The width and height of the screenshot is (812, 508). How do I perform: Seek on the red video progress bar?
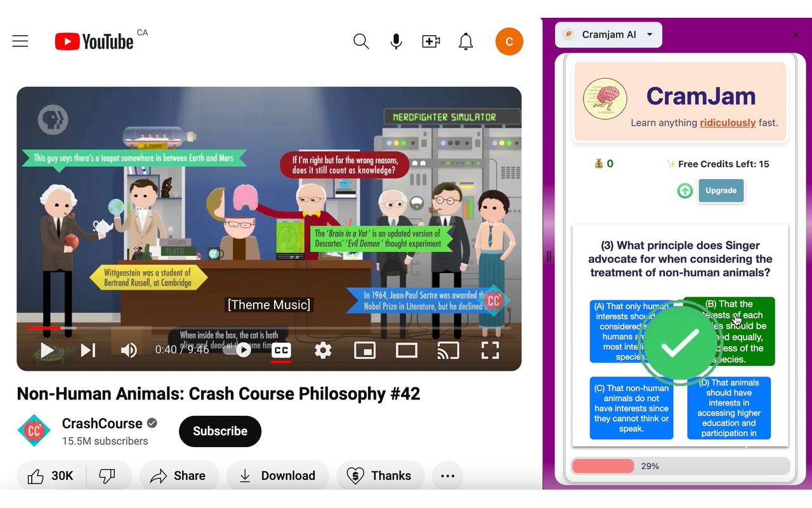pyautogui.click(x=269, y=328)
